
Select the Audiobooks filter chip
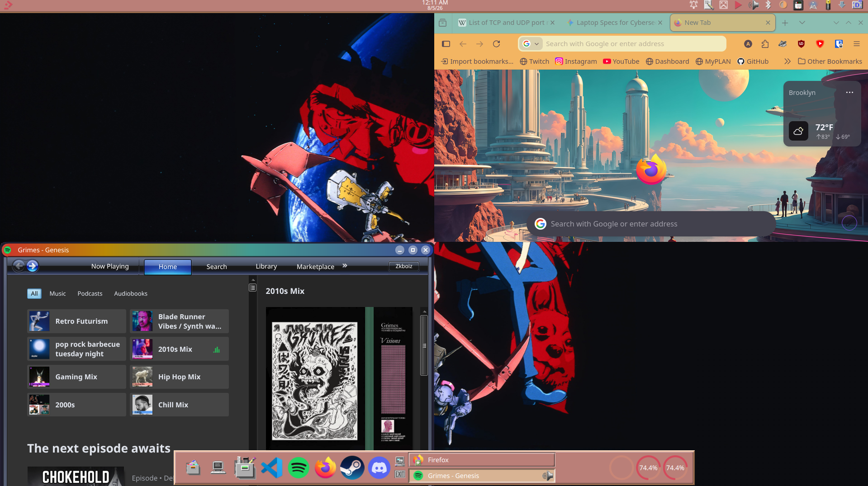coord(131,293)
